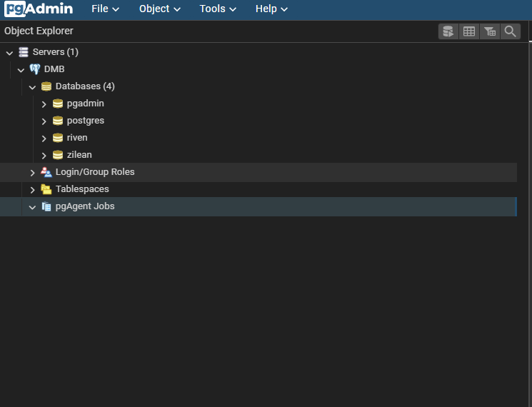Click the postgres database cylinder icon
Image resolution: width=532 pixels, height=407 pixels.
click(58, 121)
